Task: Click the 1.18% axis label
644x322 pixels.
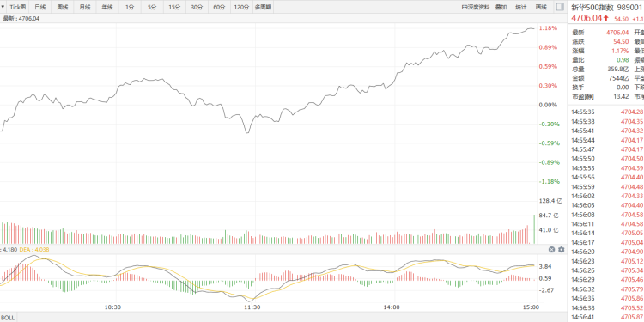Action: coord(548,28)
